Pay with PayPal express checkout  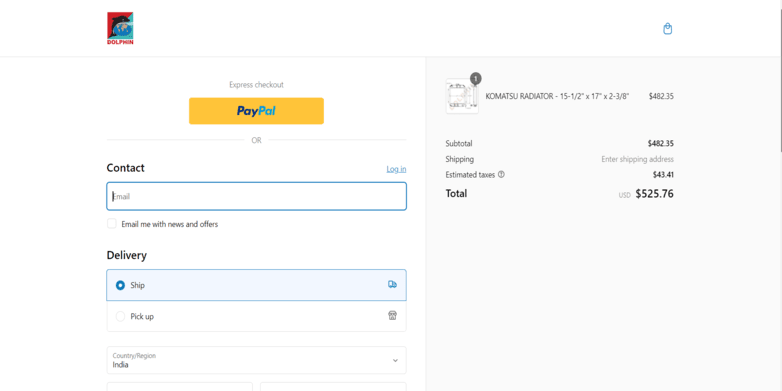coord(256,111)
